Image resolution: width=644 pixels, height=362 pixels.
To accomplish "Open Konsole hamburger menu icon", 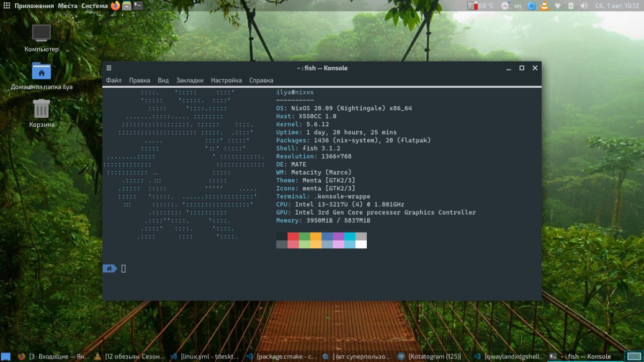I will (x=109, y=68).
